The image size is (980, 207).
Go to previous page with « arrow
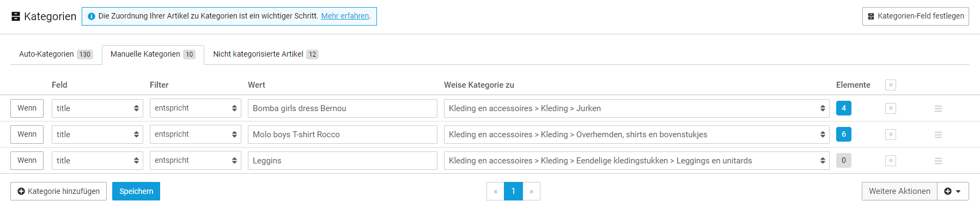coord(495,191)
